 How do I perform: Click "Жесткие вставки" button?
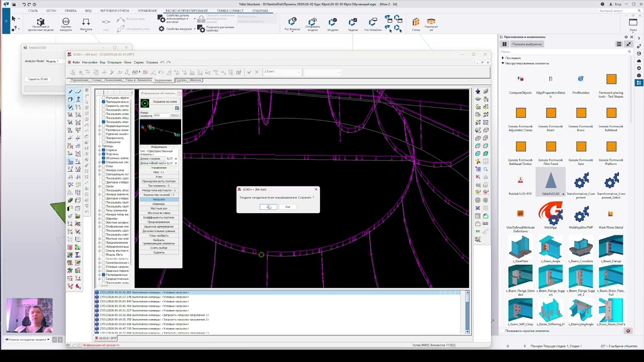[159, 213]
